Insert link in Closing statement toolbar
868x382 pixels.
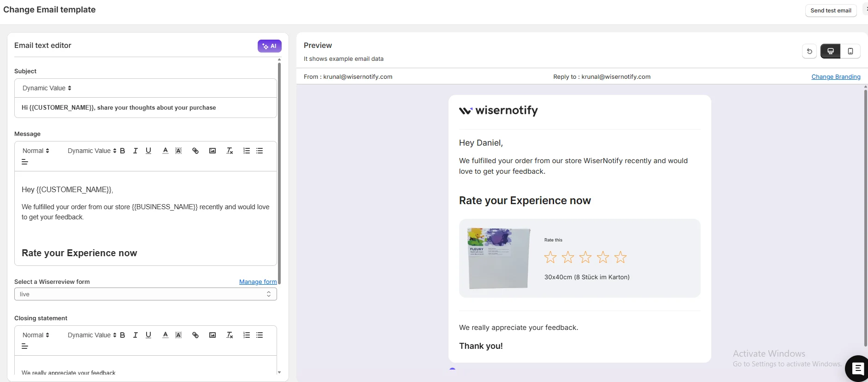(195, 335)
